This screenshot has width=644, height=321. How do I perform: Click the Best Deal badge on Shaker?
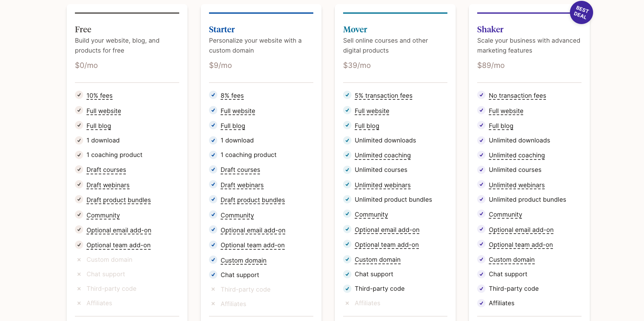[x=581, y=13]
